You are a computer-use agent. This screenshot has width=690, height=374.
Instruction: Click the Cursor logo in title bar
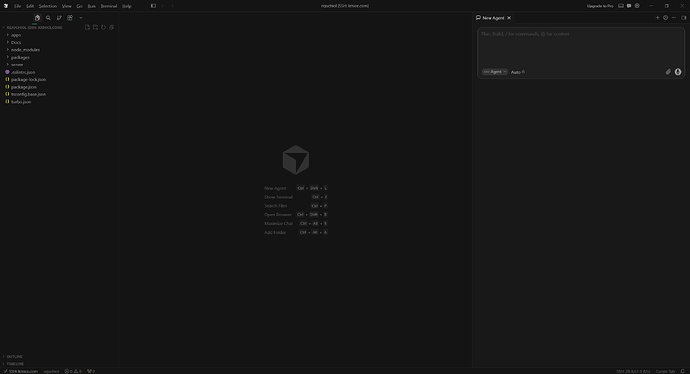coord(6,6)
